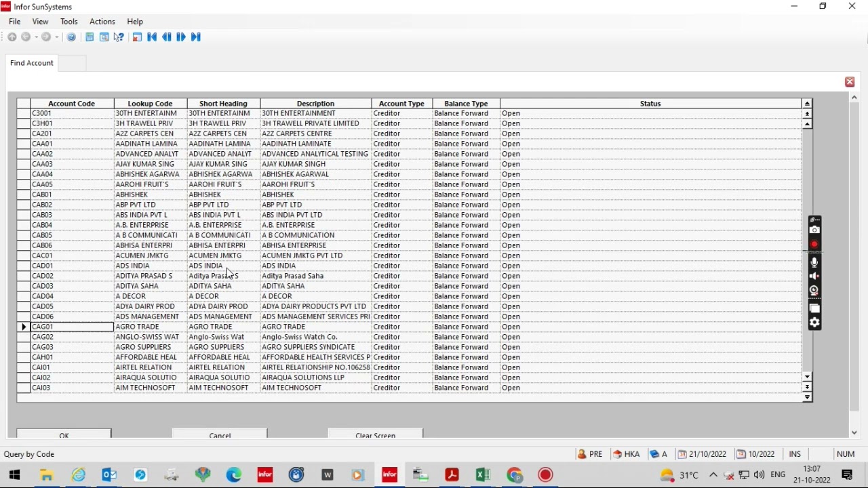Viewport: 868px width, 488px height.
Task: Select account code CAG01 cell
Action: point(72,327)
